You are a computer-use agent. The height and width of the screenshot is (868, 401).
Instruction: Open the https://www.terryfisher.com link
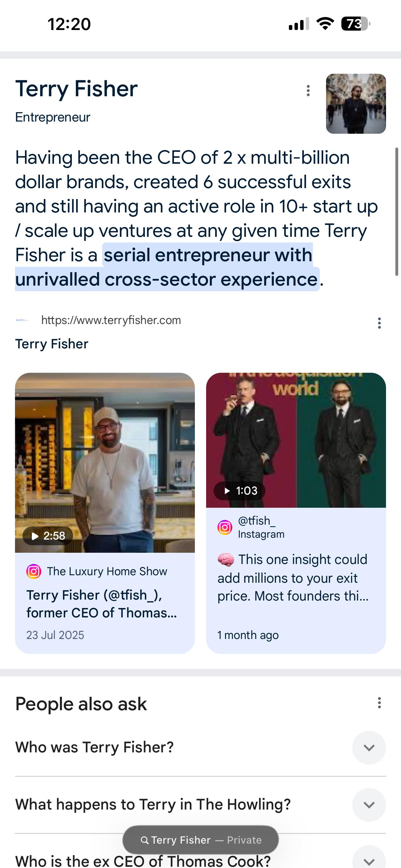pyautogui.click(x=111, y=320)
